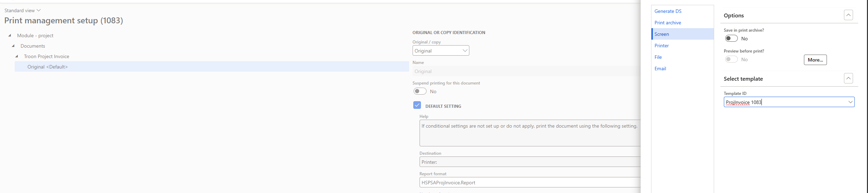Open the Original / copy dropdown
The width and height of the screenshot is (868, 193).
click(x=464, y=51)
